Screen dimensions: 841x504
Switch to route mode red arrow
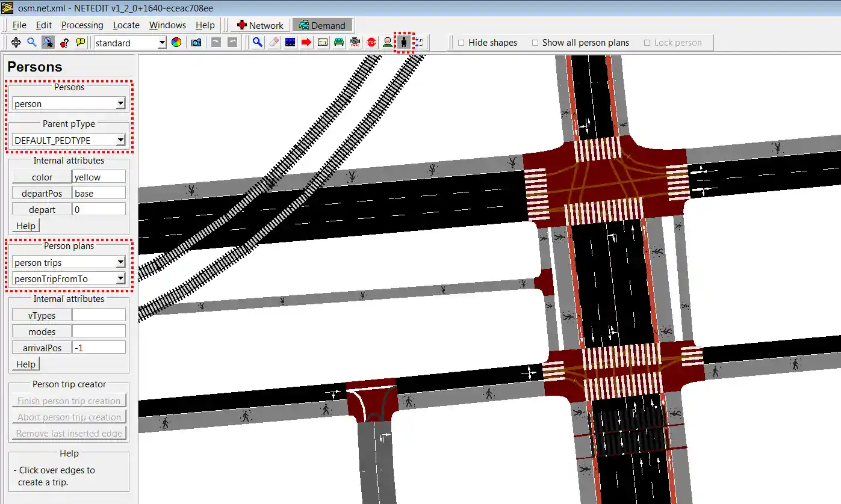point(306,43)
